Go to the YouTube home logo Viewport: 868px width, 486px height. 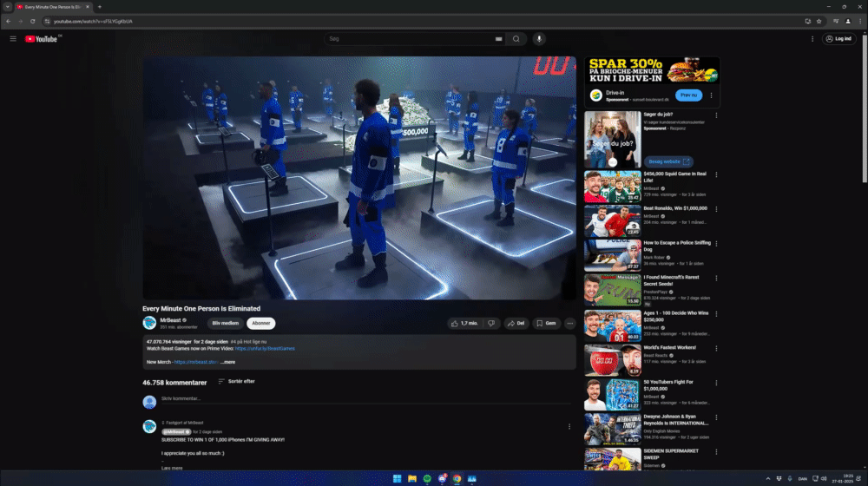(x=42, y=39)
